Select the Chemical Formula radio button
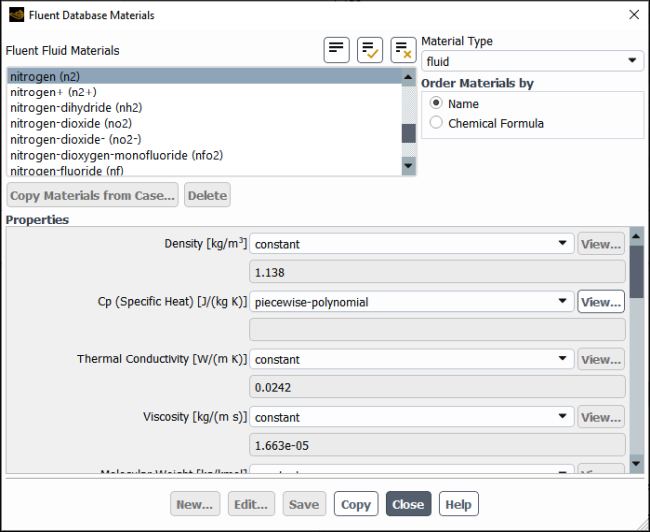Viewport: 650px width, 532px height. 436,123
